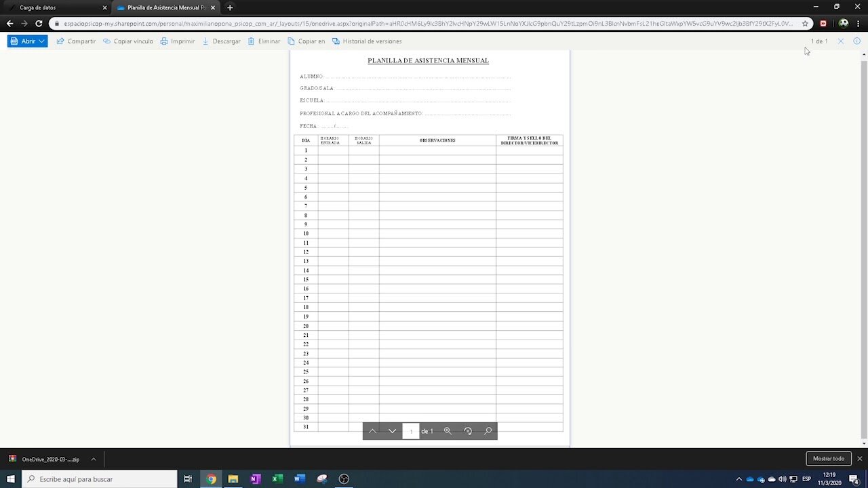Click Compartir in the toolbar
The height and width of the screenshot is (488, 868).
click(x=76, y=41)
